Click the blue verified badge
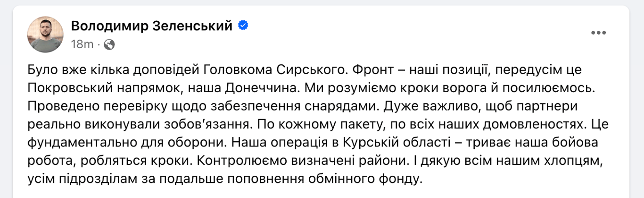The width and height of the screenshot is (644, 198). (243, 26)
